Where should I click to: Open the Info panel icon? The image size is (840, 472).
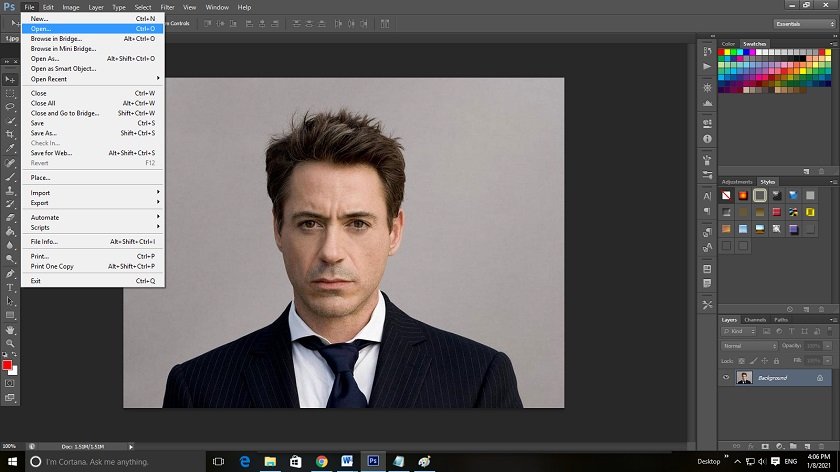point(707,139)
